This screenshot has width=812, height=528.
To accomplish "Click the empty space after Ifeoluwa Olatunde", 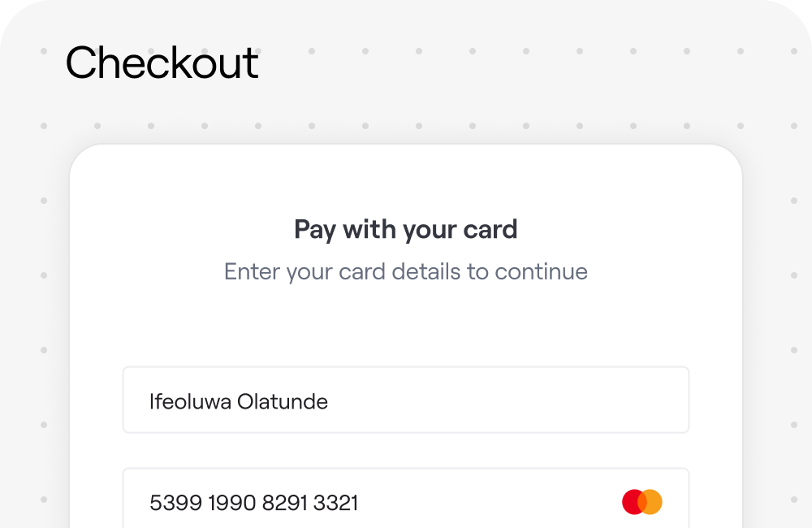I will 508,400.
